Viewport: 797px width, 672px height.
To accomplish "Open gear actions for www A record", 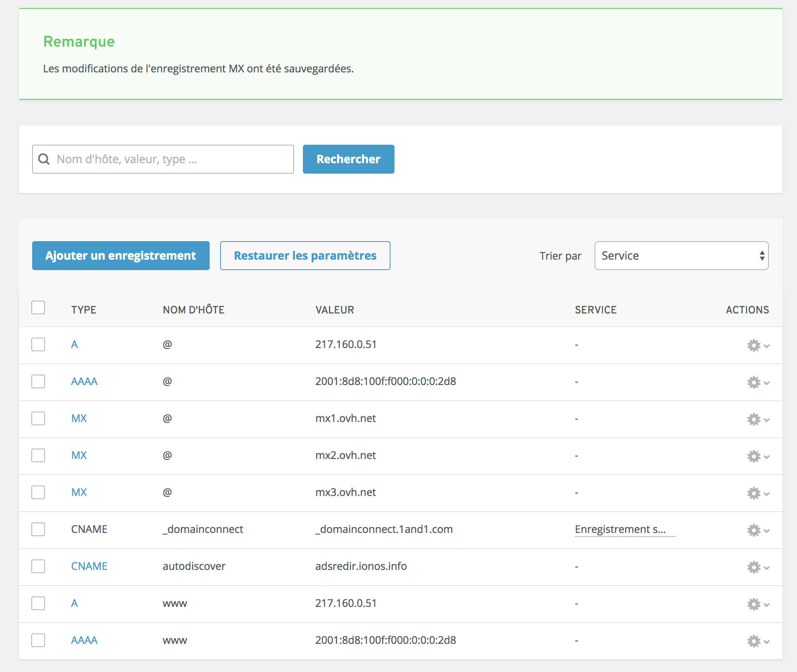I will [754, 604].
